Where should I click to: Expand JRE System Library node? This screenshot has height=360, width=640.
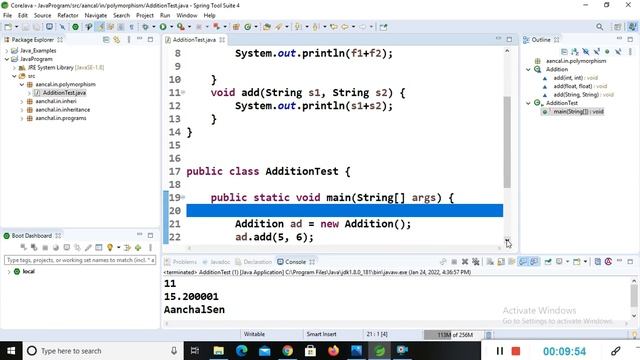[x=15, y=68]
